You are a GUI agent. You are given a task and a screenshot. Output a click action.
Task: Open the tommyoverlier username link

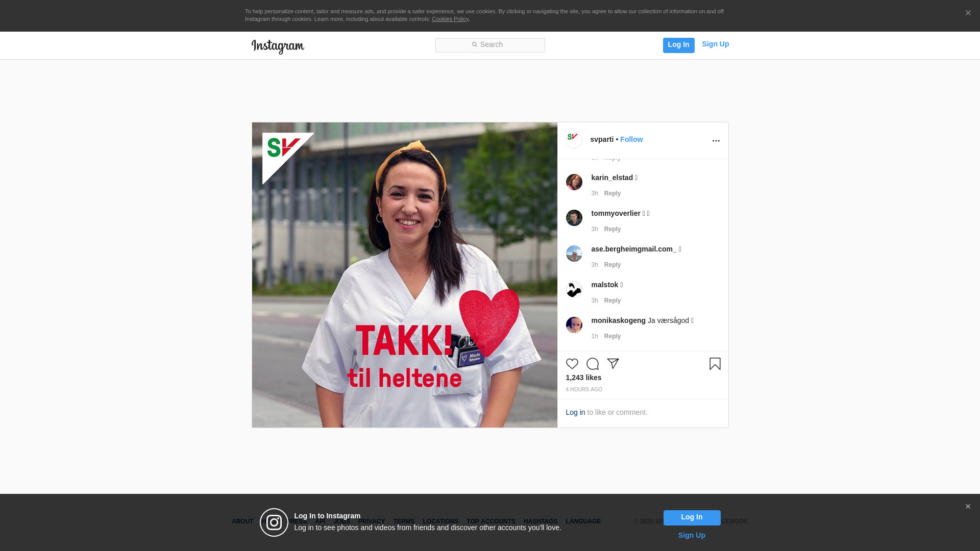tap(616, 213)
